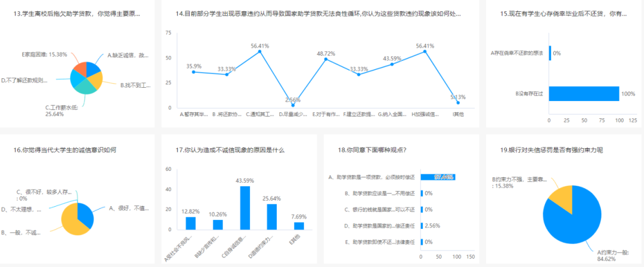
Task: Click the 100% bar for B没有存在过
Action: point(583,94)
